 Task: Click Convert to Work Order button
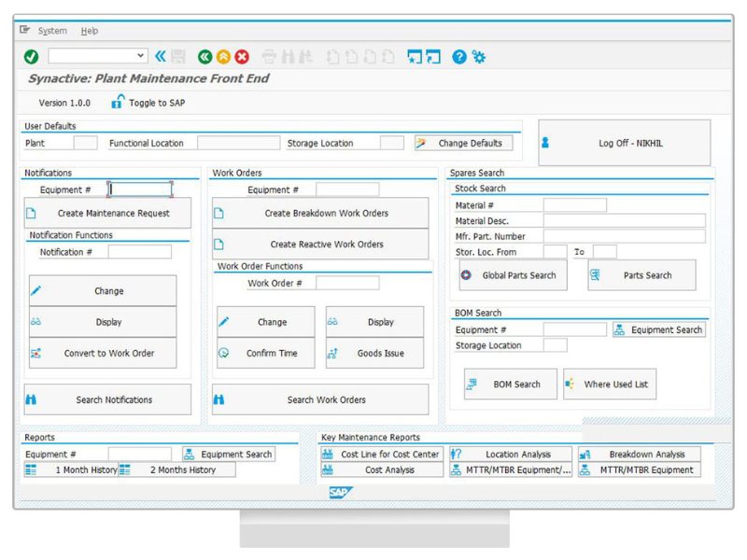pos(103,353)
